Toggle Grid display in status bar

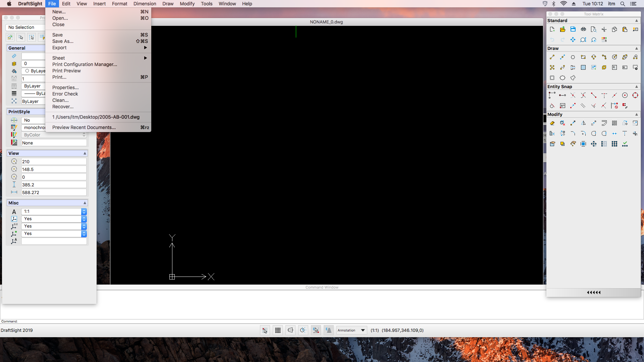(278, 330)
